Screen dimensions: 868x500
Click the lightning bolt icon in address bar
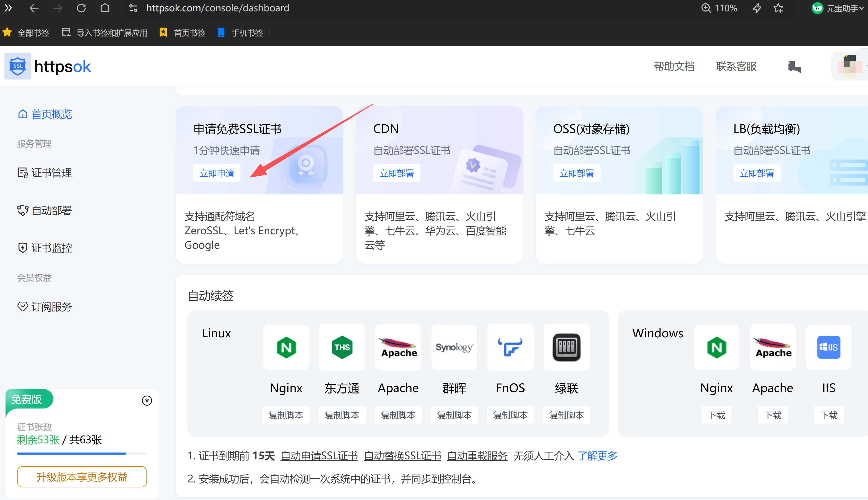pyautogui.click(x=757, y=8)
